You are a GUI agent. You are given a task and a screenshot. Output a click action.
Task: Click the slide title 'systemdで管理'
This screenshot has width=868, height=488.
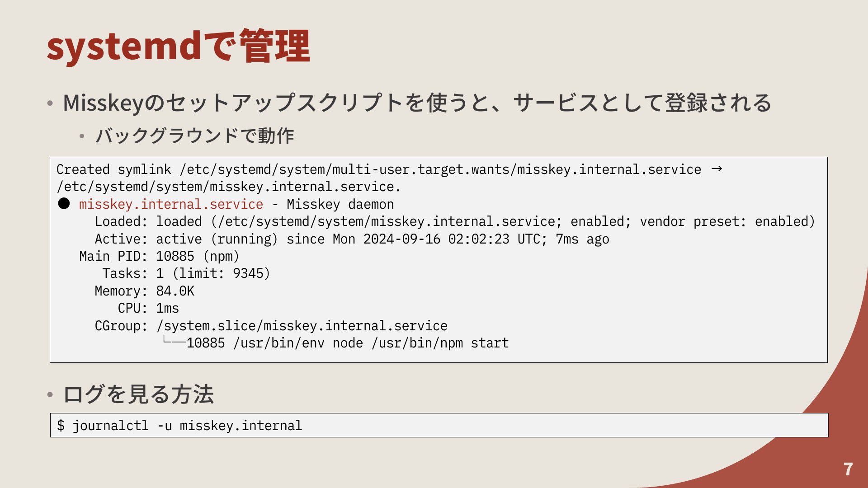[x=179, y=46]
